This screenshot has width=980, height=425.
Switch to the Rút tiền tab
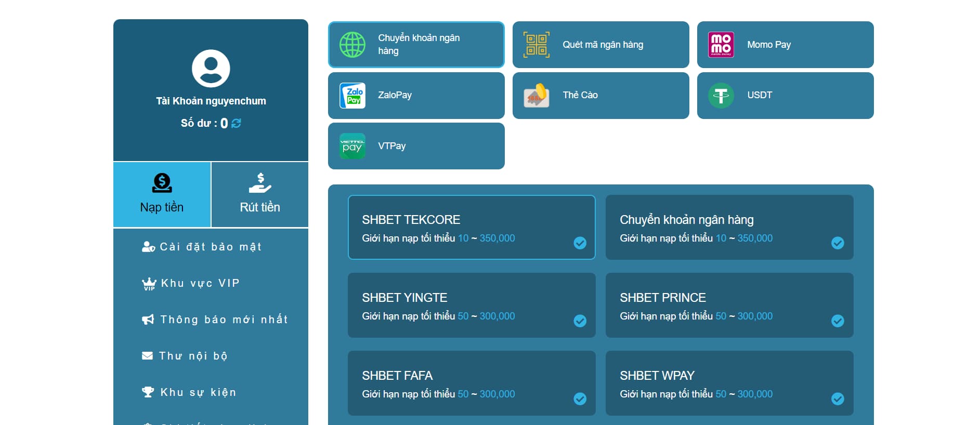[x=260, y=194]
